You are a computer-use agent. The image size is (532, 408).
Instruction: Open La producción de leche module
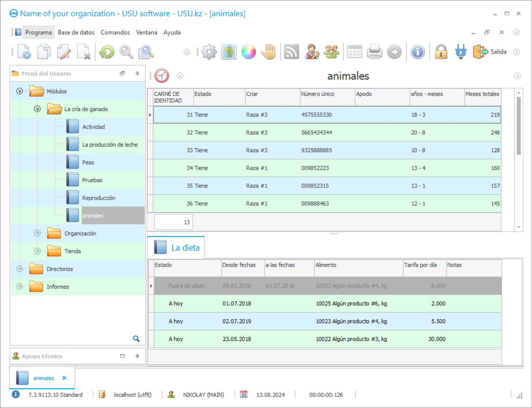tap(110, 145)
